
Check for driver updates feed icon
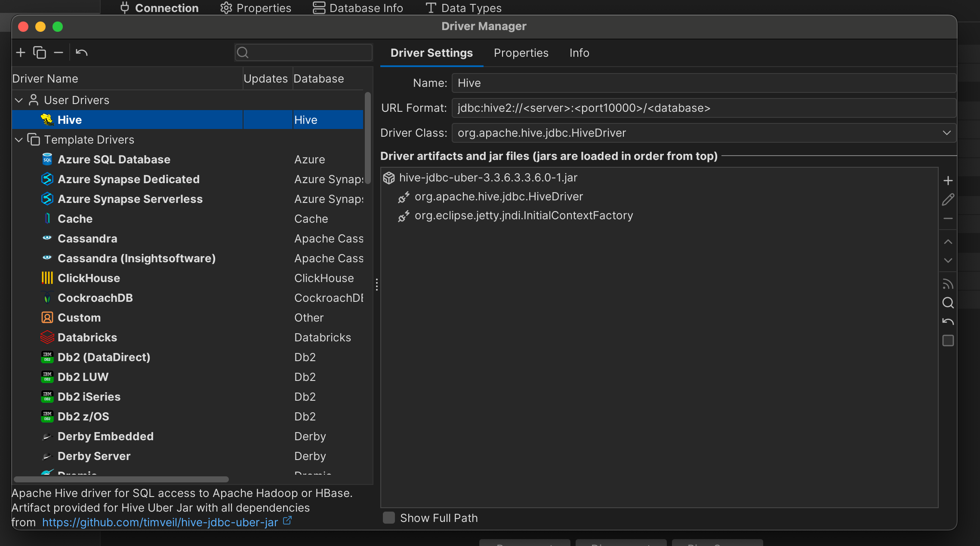click(x=948, y=284)
